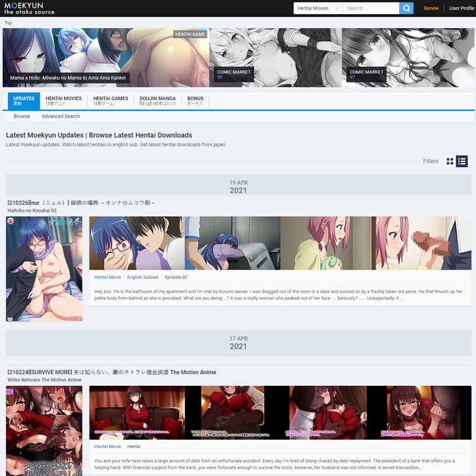The height and width of the screenshot is (476, 476).
Task: Switch to grid view layout
Action: pos(450,161)
